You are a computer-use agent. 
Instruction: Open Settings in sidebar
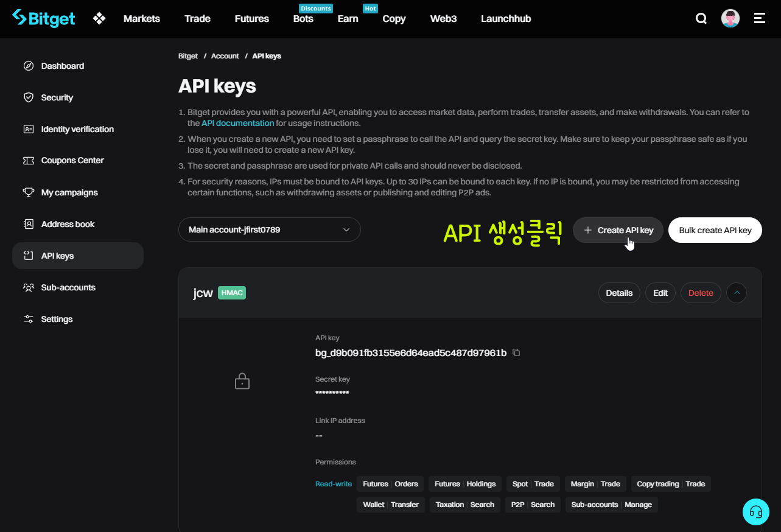[78, 319]
